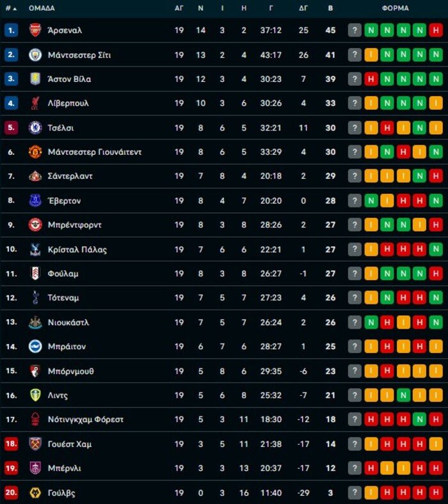Sort by the ΟΜΑΔΑ column header
This screenshot has height=504, width=448.
point(42,8)
